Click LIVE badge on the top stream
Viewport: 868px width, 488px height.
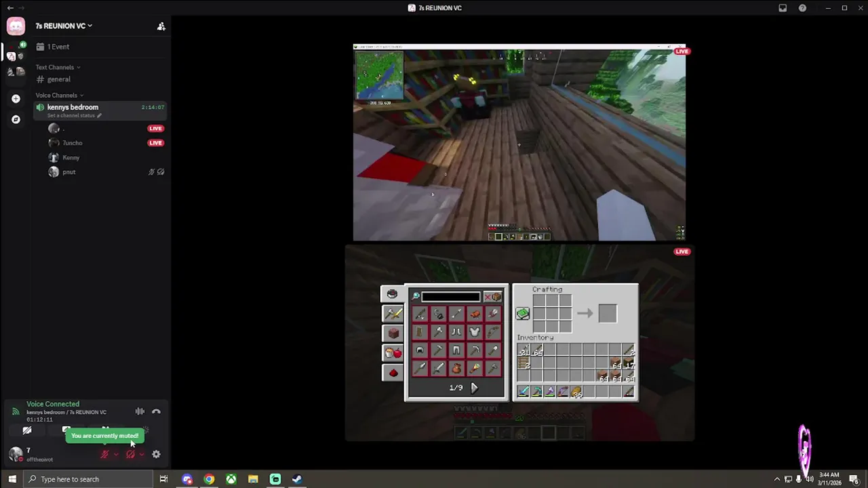pyautogui.click(x=682, y=52)
